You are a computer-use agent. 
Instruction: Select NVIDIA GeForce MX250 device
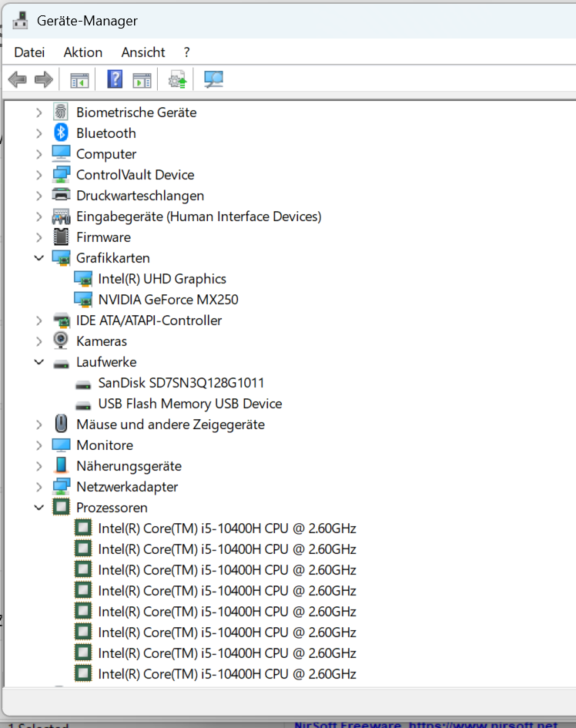[168, 300]
